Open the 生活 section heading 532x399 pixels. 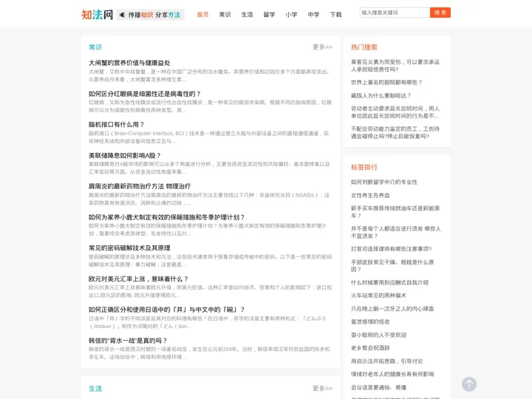[x=95, y=389]
